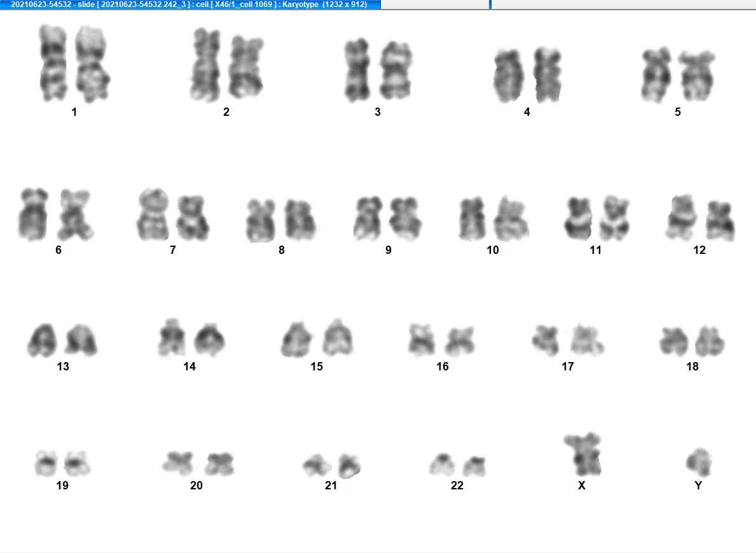Click the "19" chromosome label
The height and width of the screenshot is (553, 756).
click(x=63, y=486)
